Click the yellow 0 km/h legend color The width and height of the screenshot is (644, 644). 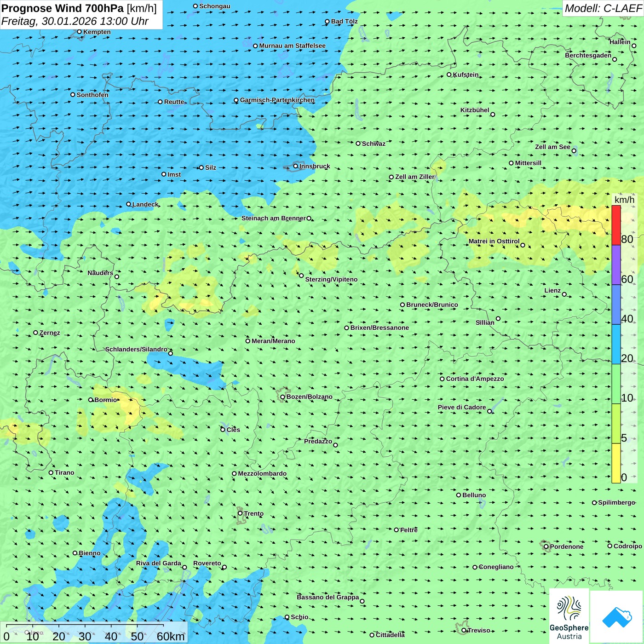pos(616,463)
